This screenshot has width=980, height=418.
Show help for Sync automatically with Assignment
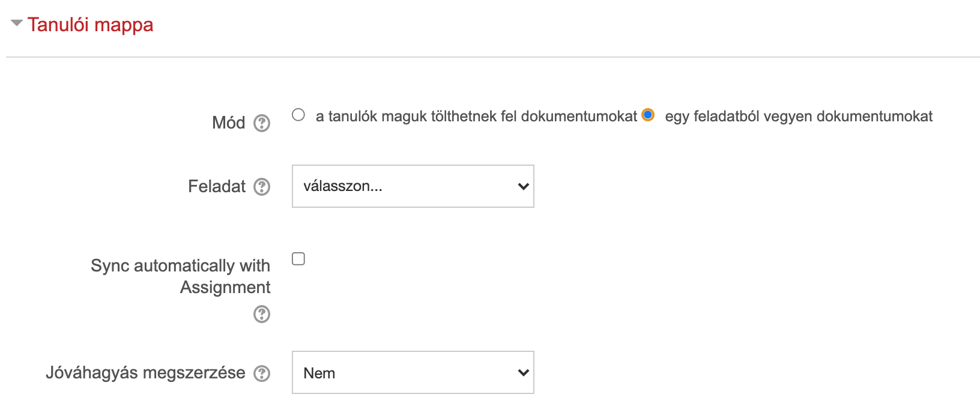tap(262, 314)
